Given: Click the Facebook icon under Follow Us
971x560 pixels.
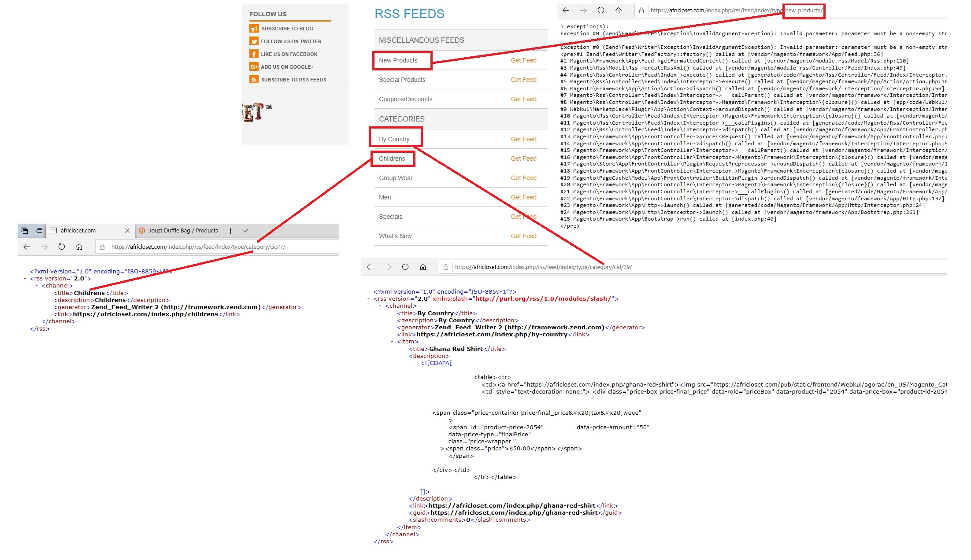Looking at the screenshot, I should point(254,54).
